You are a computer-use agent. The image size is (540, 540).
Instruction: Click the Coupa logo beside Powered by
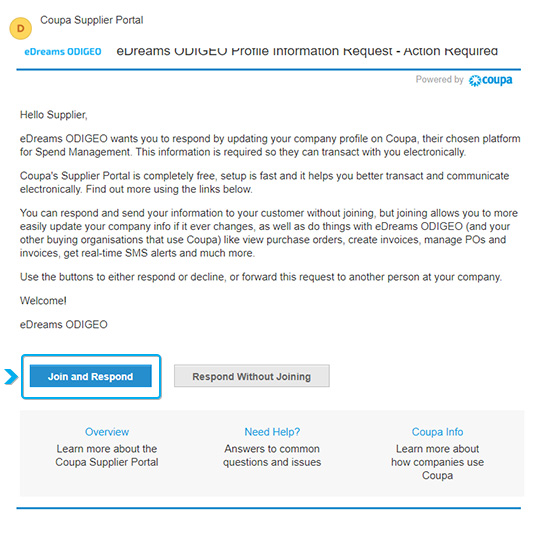pos(490,80)
